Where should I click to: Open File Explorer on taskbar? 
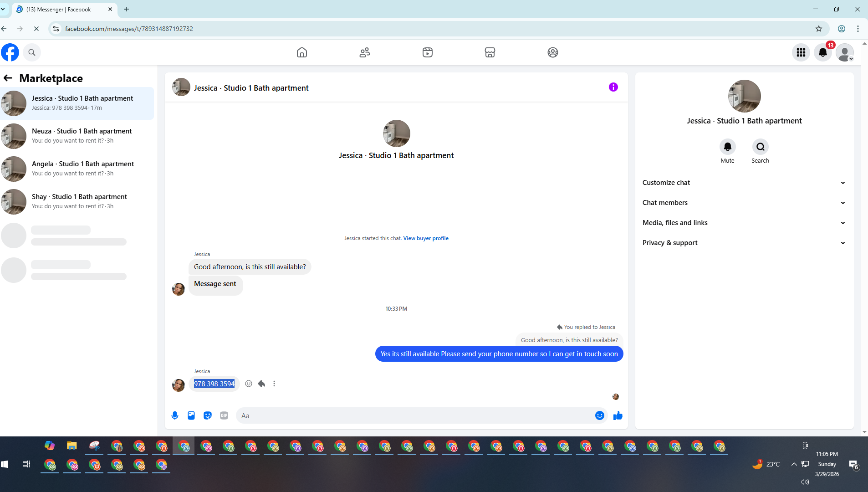(x=72, y=446)
